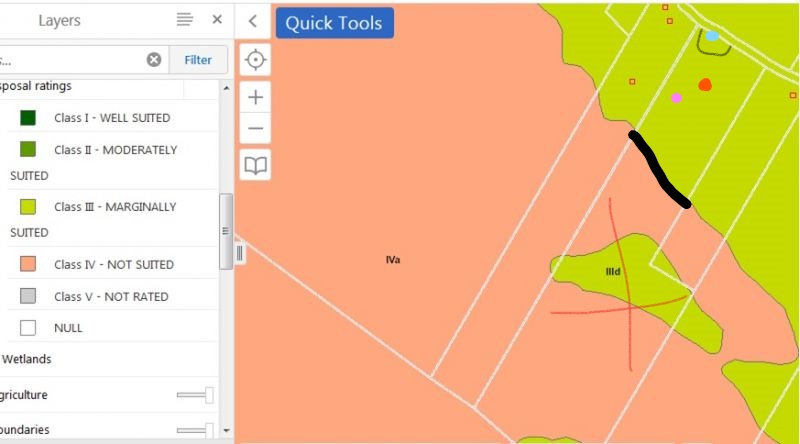
Task: Select the Wetlands layer row
Action: [109, 359]
